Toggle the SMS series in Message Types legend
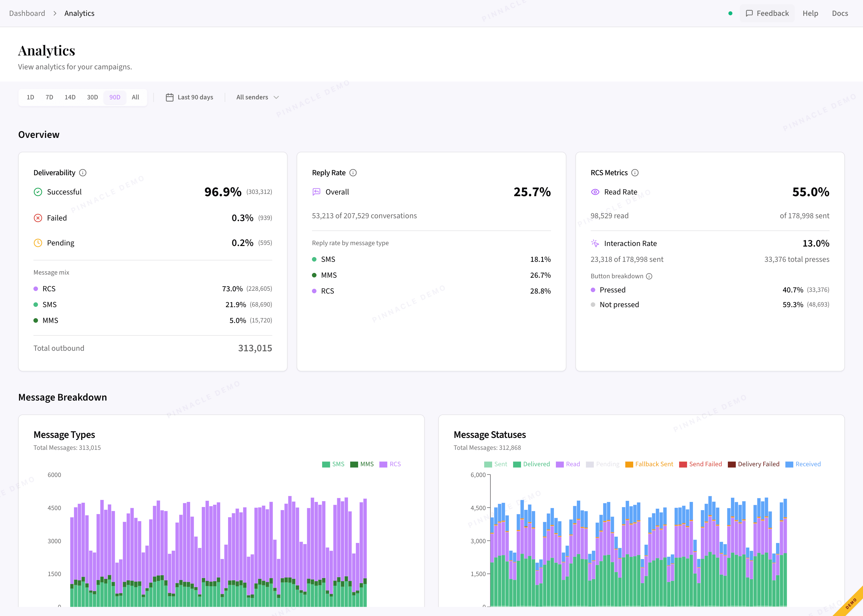863x616 pixels. pyautogui.click(x=333, y=464)
